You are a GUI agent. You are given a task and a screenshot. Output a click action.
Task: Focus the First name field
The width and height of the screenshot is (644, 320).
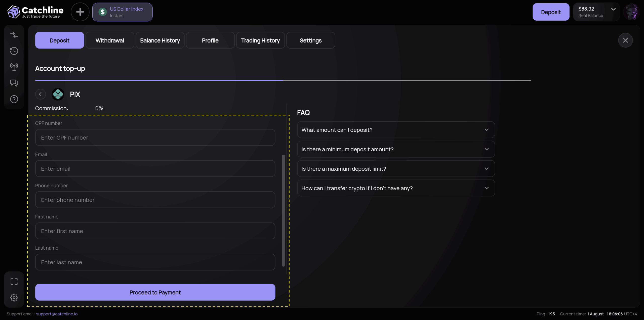155,231
